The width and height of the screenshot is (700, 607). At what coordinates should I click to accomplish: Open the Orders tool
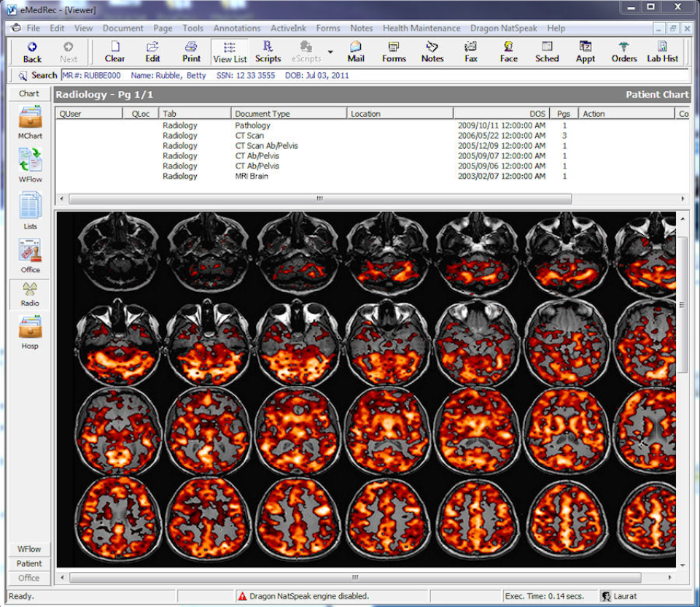(624, 51)
